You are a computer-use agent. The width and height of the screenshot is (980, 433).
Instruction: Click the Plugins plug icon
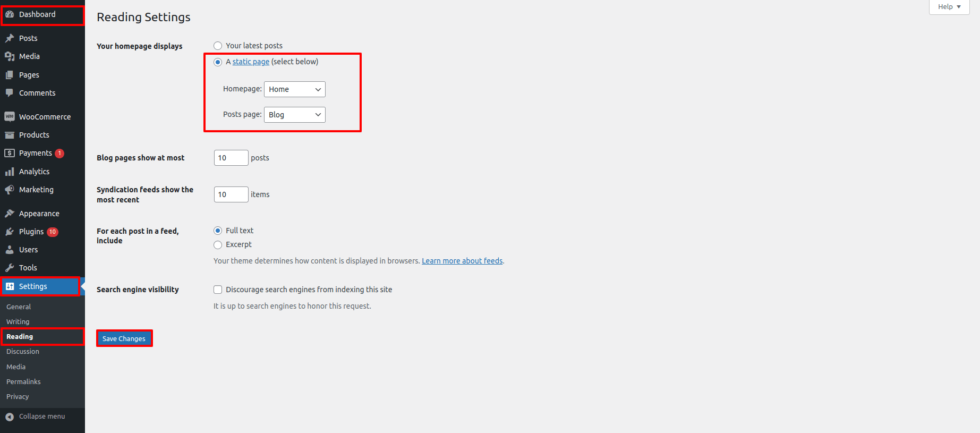click(10, 232)
